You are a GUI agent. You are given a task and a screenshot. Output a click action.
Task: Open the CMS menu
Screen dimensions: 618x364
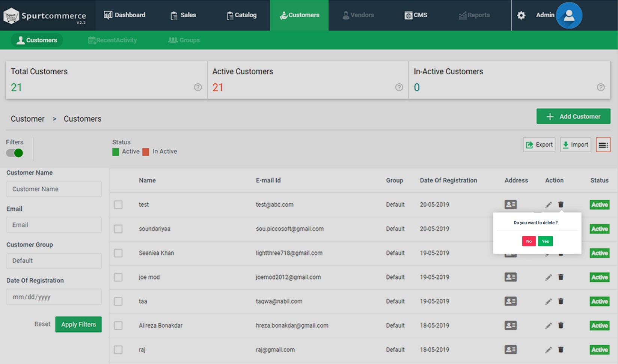pos(416,15)
